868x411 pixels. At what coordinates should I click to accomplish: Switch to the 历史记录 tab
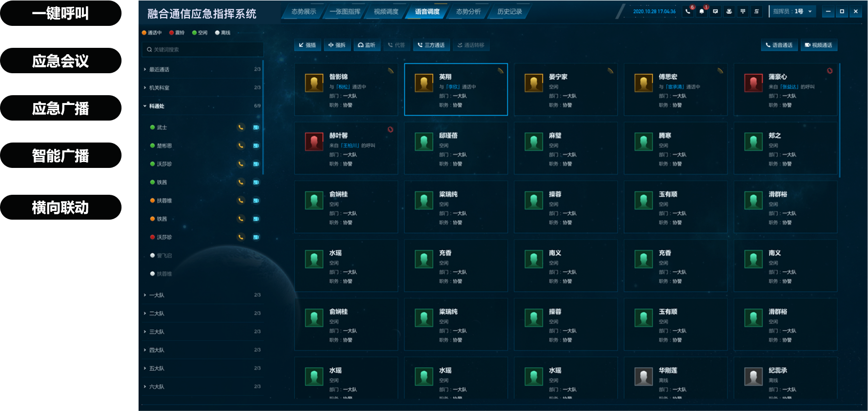509,11
